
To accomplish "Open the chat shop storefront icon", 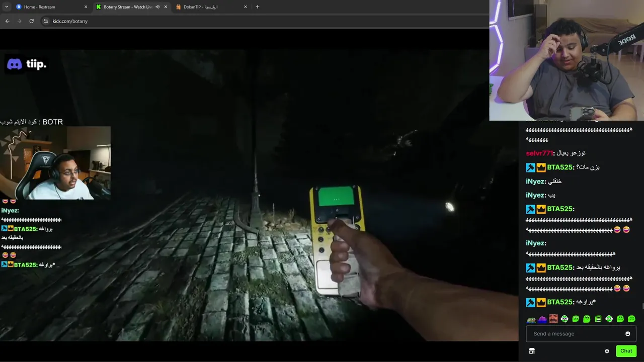I will pos(532,351).
